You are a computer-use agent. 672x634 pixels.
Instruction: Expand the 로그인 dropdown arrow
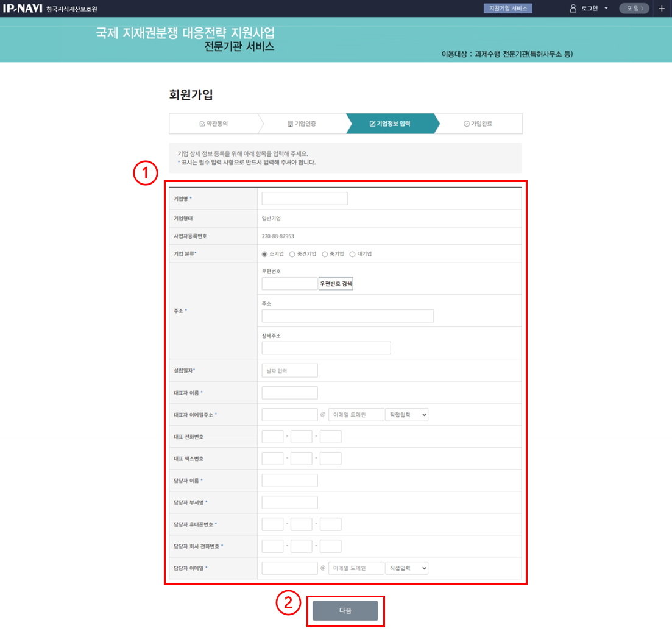coord(606,9)
